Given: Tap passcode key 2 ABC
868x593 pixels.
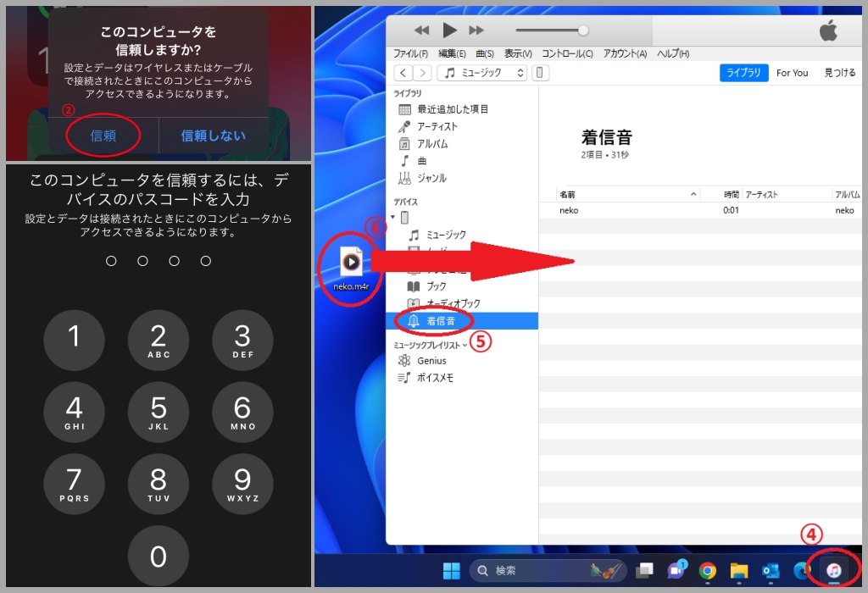Looking at the screenshot, I should (159, 340).
